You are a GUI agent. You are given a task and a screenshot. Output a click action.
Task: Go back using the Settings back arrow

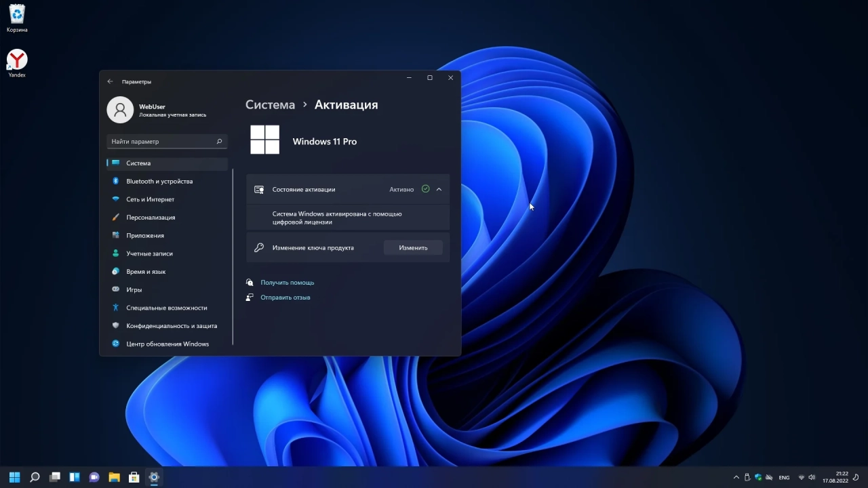pyautogui.click(x=110, y=81)
